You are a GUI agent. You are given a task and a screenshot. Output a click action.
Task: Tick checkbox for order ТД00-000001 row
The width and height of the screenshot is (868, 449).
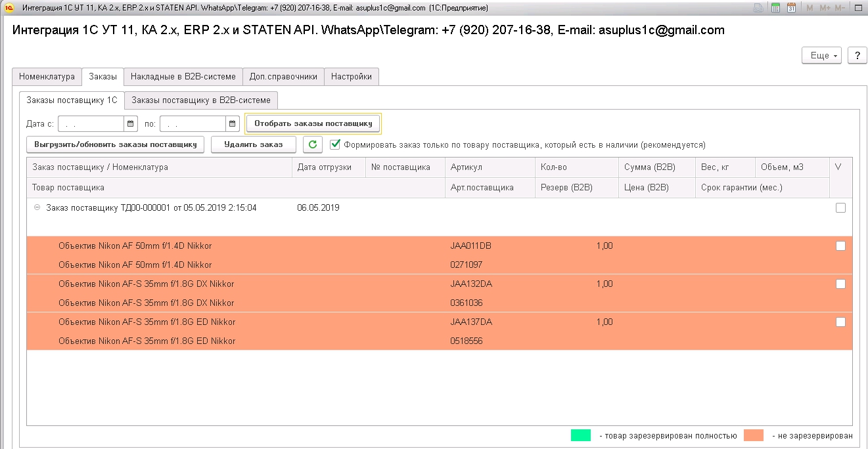pos(840,208)
